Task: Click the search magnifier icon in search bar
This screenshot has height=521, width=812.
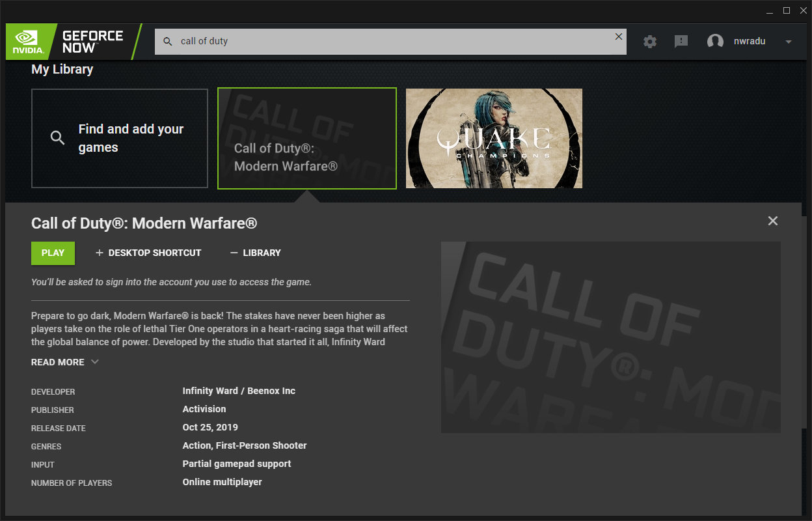Action: [168, 41]
